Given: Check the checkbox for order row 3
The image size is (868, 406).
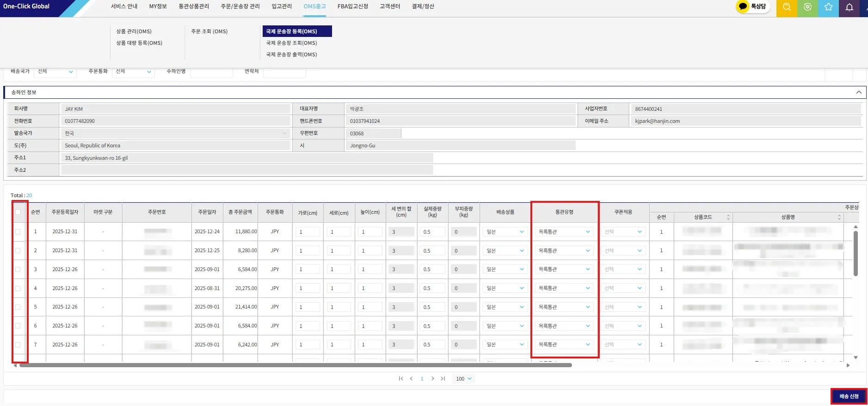Looking at the screenshot, I should pos(18,269).
